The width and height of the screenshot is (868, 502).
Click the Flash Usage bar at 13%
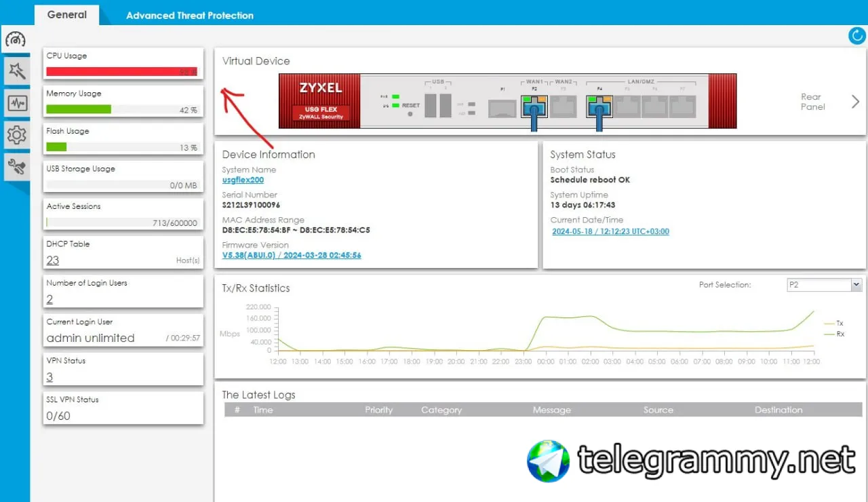pyautogui.click(x=122, y=147)
